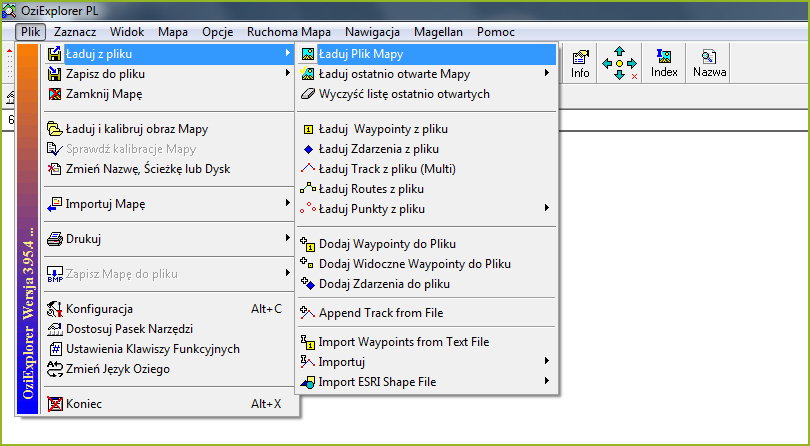Click the red X icon beside Koniec
This screenshot has height=446, width=810.
54,404
